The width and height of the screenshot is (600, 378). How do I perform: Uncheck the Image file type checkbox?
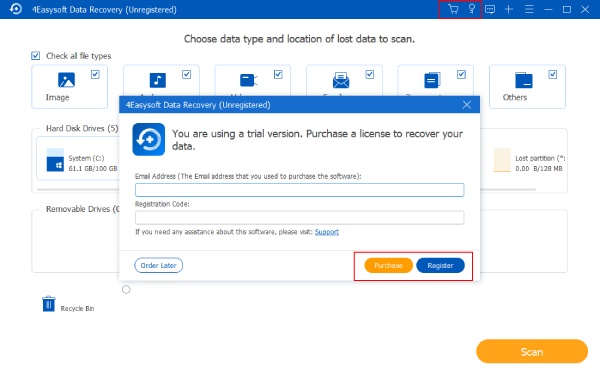click(x=95, y=74)
